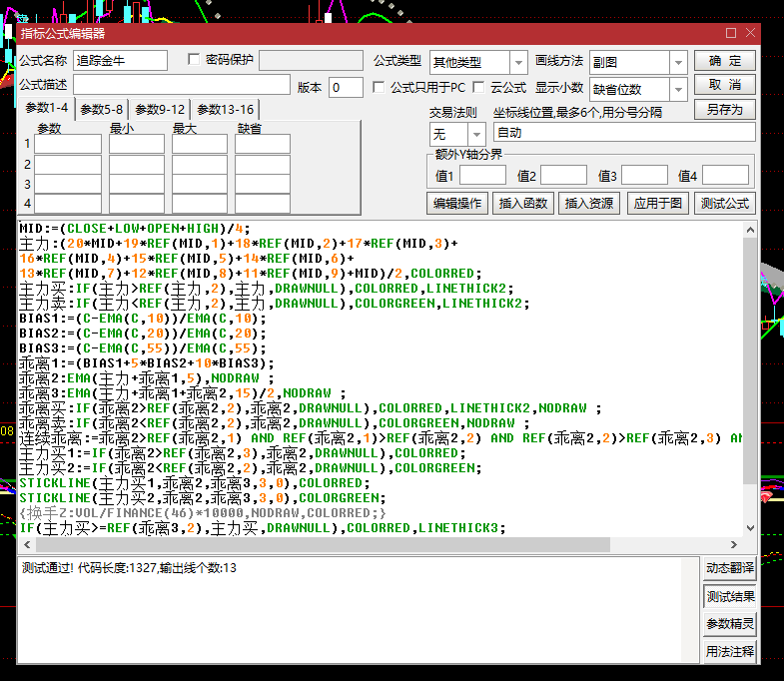Open the 用法注释 panel
This screenshot has height=681, width=784.
click(729, 652)
